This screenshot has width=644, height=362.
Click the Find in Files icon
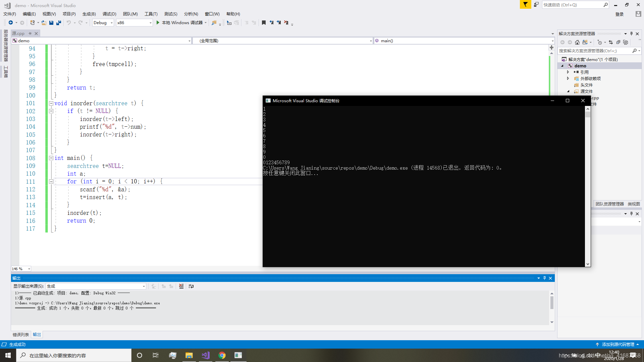pos(214,22)
